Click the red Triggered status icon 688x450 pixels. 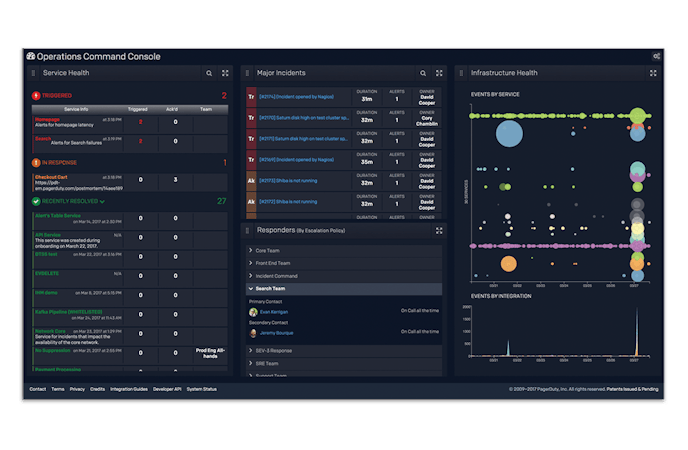[x=36, y=96]
